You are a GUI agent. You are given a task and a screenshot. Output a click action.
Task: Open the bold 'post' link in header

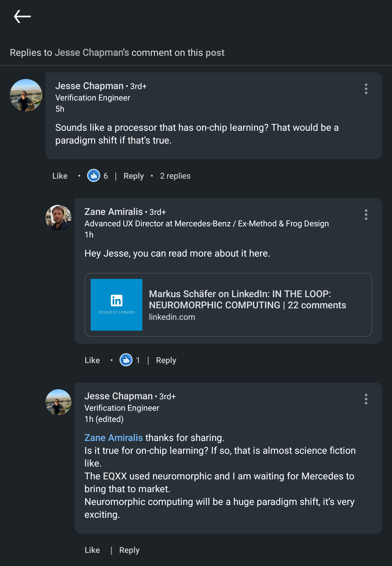tap(215, 53)
